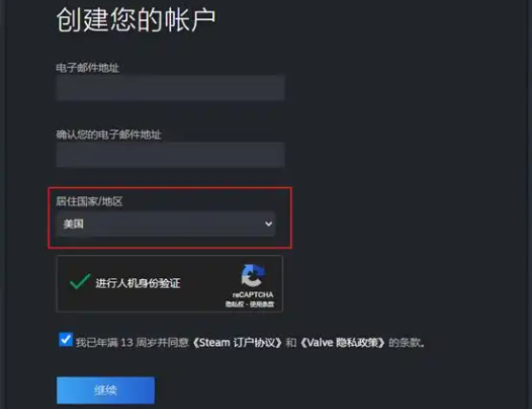
Task: Click the 居住国家/地区 field label
Action: [89, 202]
